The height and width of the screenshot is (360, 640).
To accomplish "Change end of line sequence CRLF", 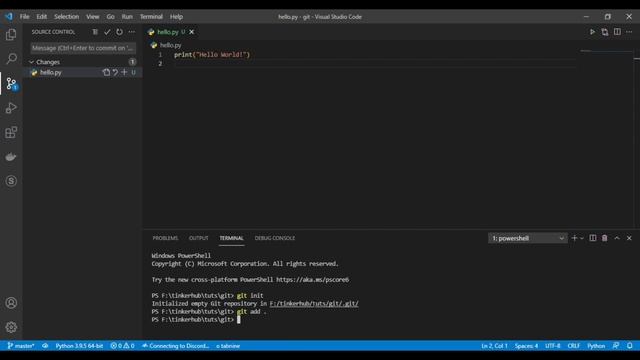I will coord(573,346).
